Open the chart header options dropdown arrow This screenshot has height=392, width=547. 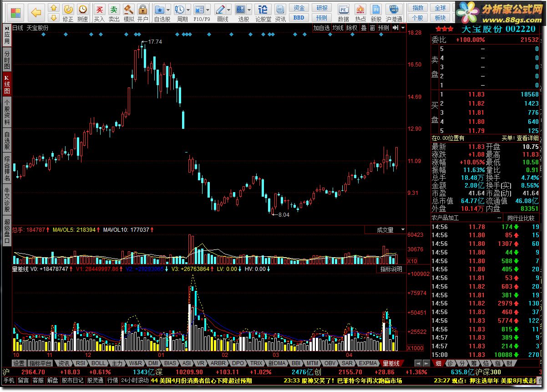[403, 28]
